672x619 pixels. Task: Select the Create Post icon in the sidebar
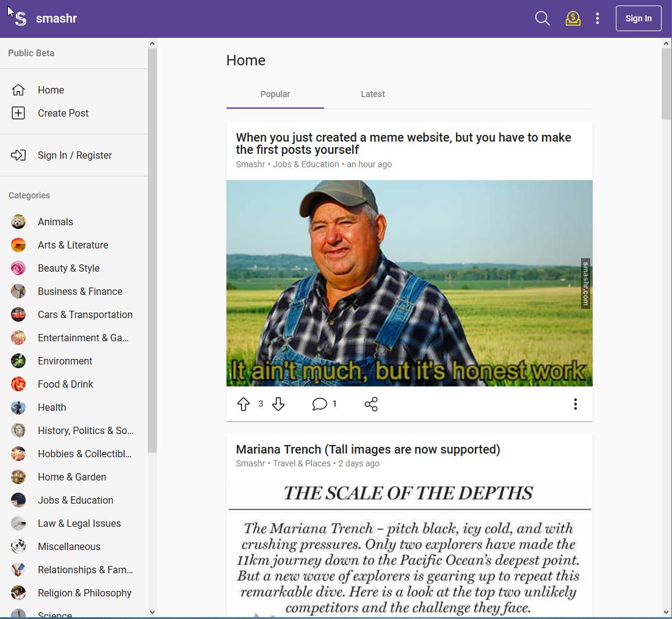pos(19,113)
